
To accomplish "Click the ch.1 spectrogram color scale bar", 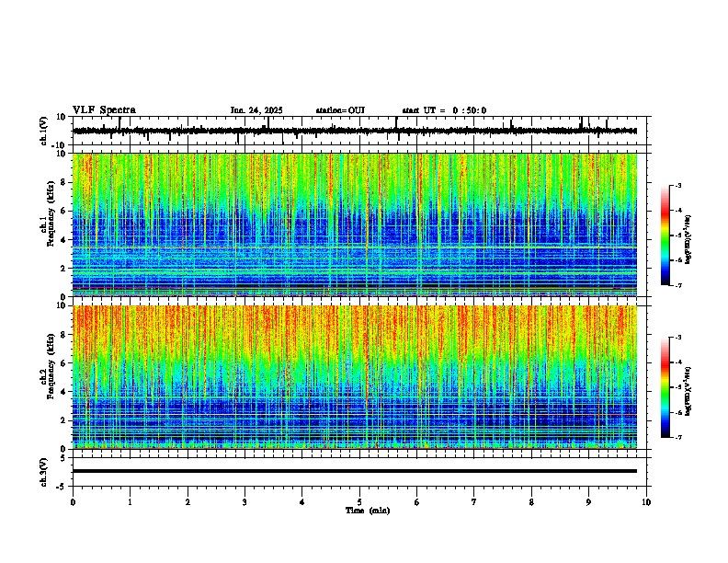I will 665,236.
